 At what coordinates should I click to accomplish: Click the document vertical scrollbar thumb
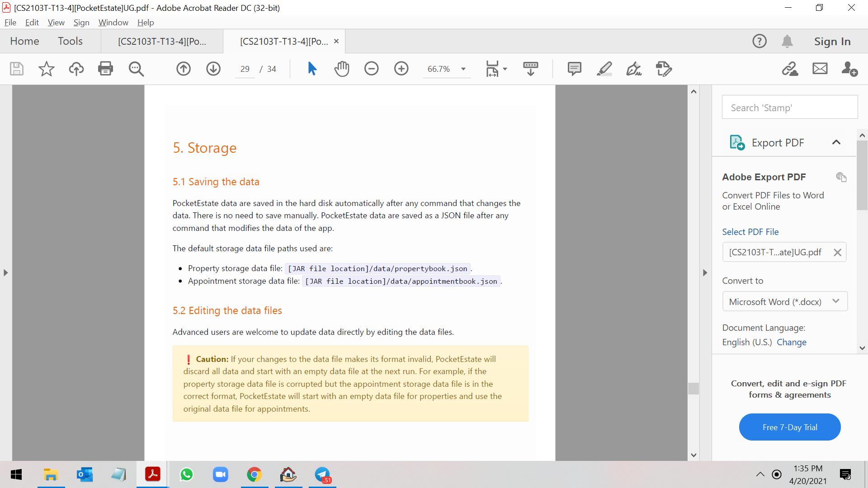pos(693,388)
